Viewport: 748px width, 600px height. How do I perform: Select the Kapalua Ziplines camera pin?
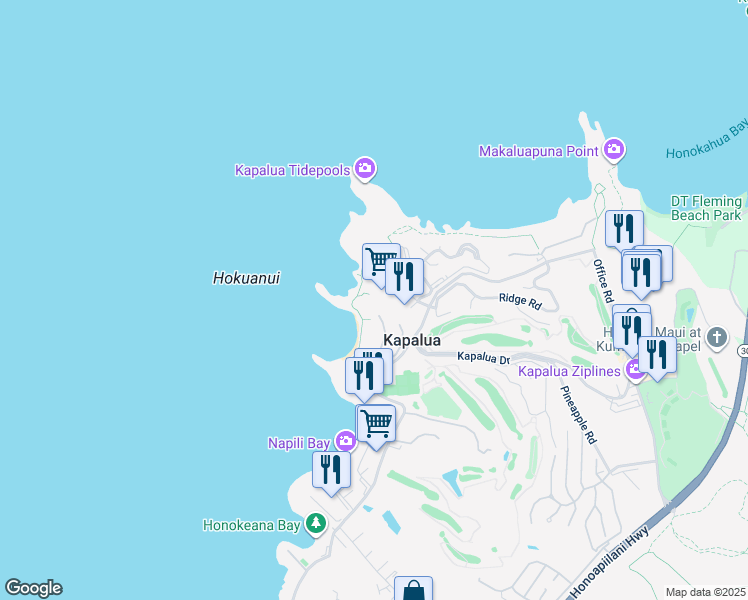coord(634,370)
